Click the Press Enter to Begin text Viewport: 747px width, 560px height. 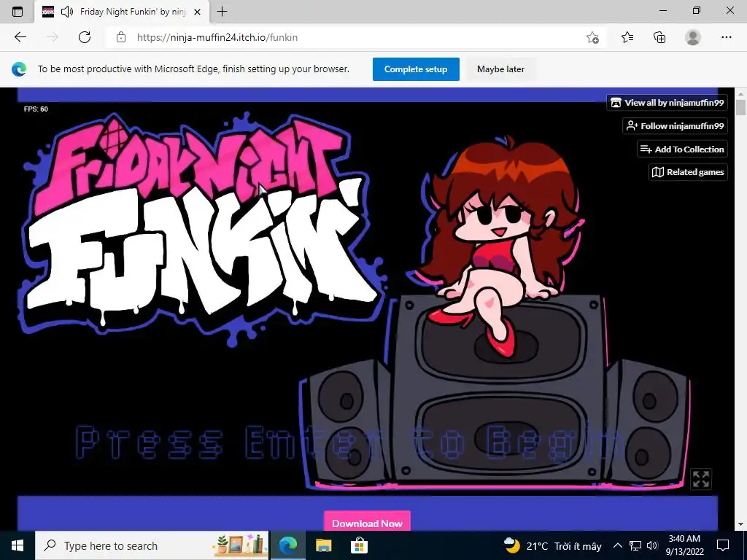click(349, 443)
